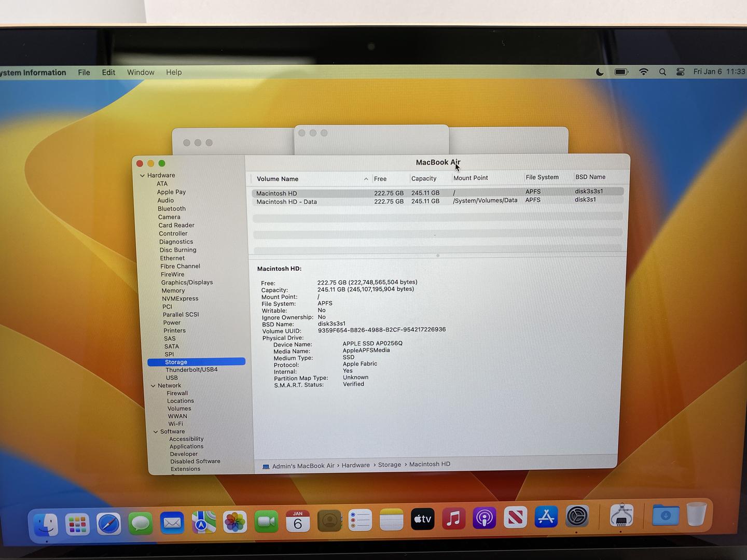The width and height of the screenshot is (747, 560).
Task: Select NVMExpress in the sidebar
Action: (x=180, y=299)
